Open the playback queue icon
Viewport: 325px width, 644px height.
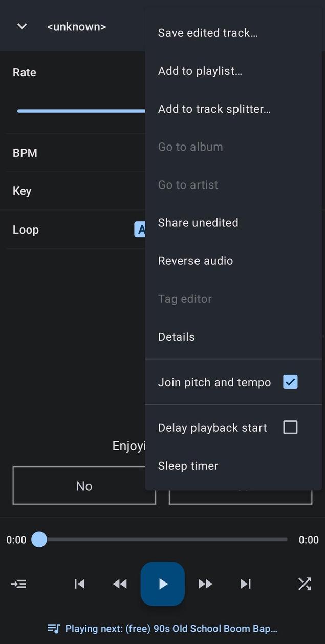click(x=18, y=584)
